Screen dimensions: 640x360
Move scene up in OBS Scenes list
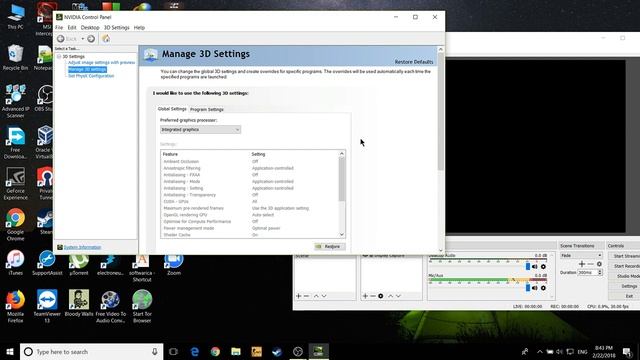click(316, 296)
